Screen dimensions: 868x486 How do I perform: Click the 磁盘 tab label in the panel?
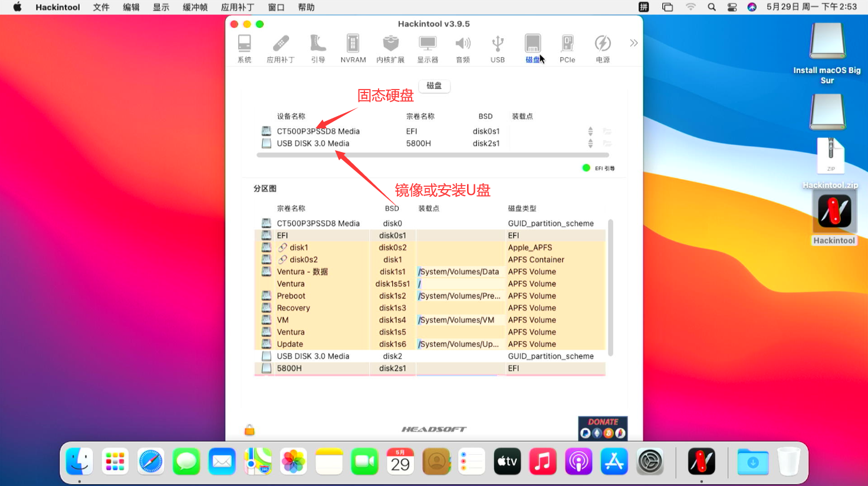(435, 86)
